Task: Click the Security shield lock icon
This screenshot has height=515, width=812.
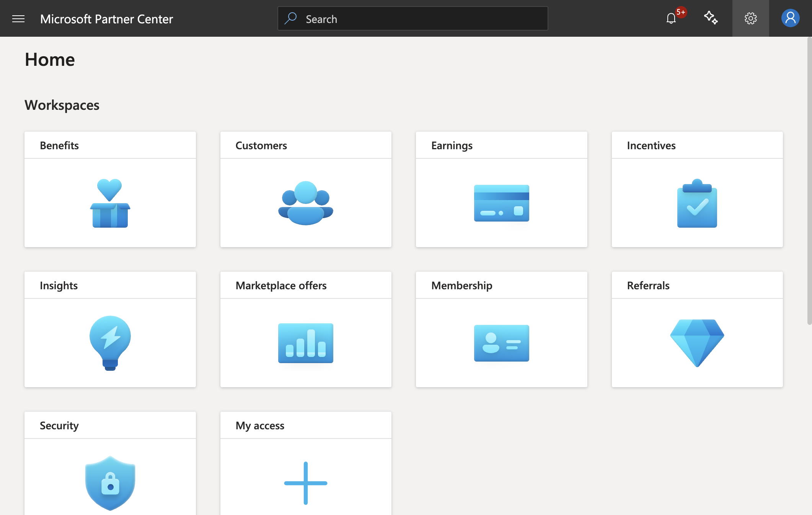Action: 110,483
